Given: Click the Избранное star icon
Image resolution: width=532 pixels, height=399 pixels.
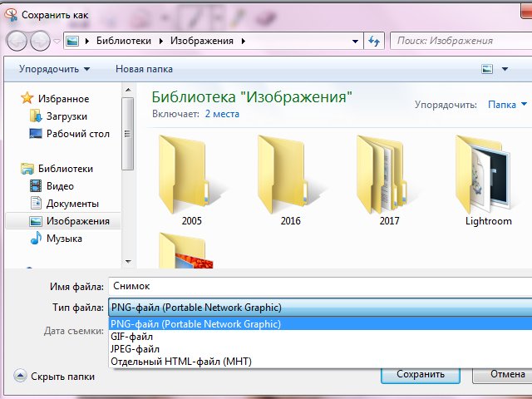Looking at the screenshot, I should (27, 98).
